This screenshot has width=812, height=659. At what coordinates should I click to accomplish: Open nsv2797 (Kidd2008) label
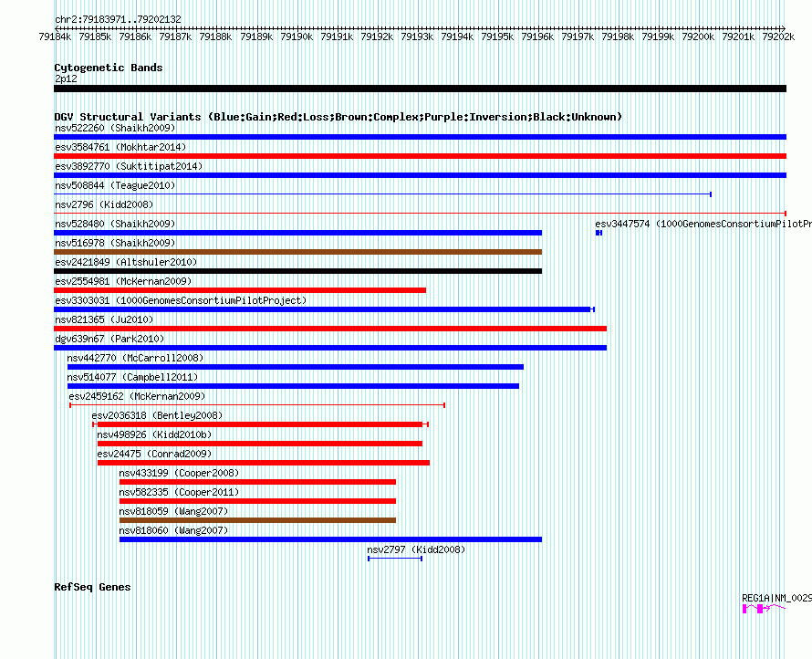(x=416, y=549)
